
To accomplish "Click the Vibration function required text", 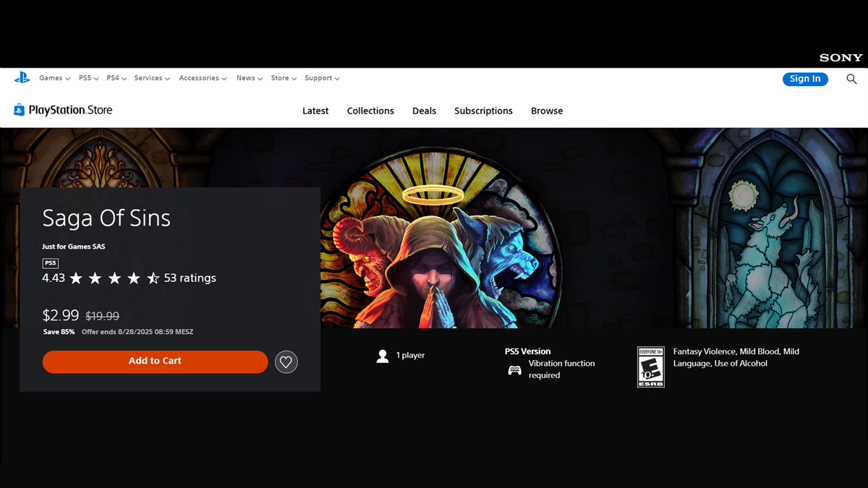I will (x=562, y=369).
